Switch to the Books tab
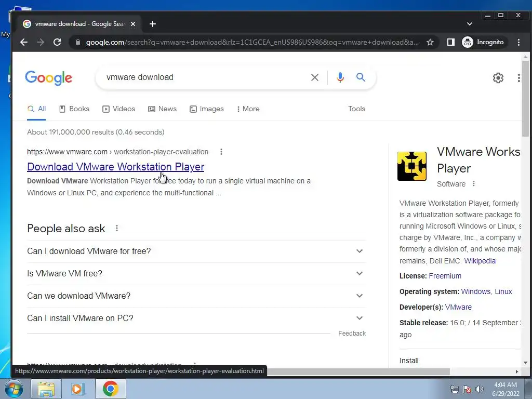 click(x=74, y=109)
